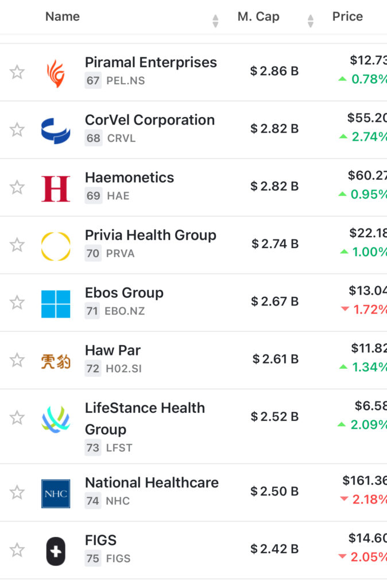Image resolution: width=387 pixels, height=588 pixels.
Task: Click the CorVel Corporation blue logo
Action: coord(56,130)
